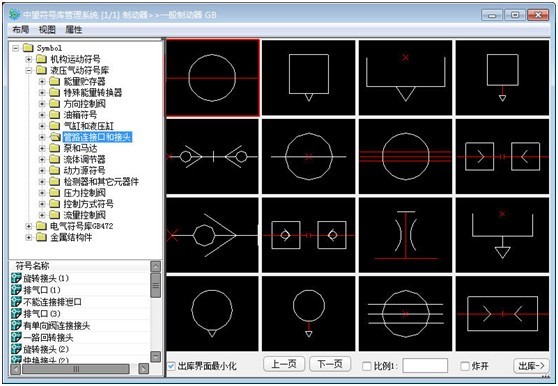Enable the 比例1 checkbox
Viewport: 558px width, 386px height.
coord(366,366)
